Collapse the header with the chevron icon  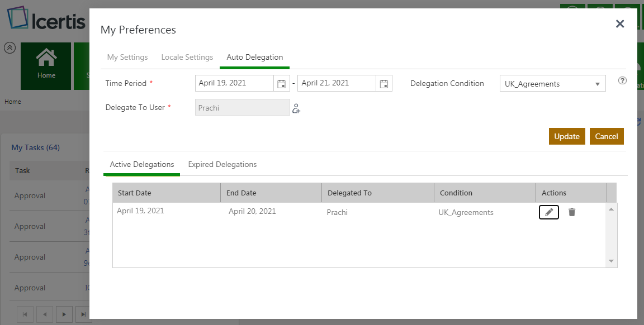(10, 47)
